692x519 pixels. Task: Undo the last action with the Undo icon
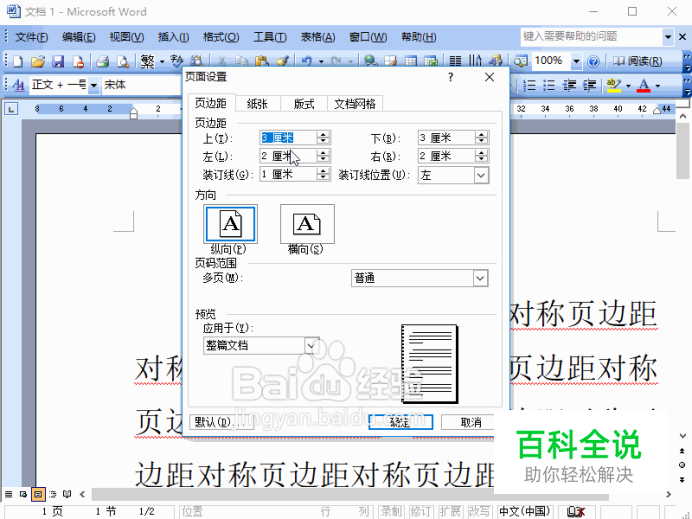point(307,61)
